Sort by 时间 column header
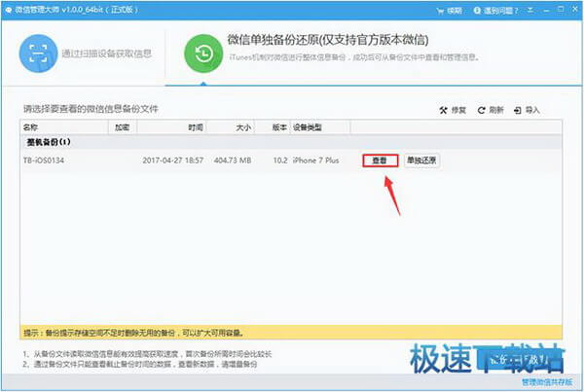Viewport: 584px width, 392px height. pyautogui.click(x=171, y=127)
